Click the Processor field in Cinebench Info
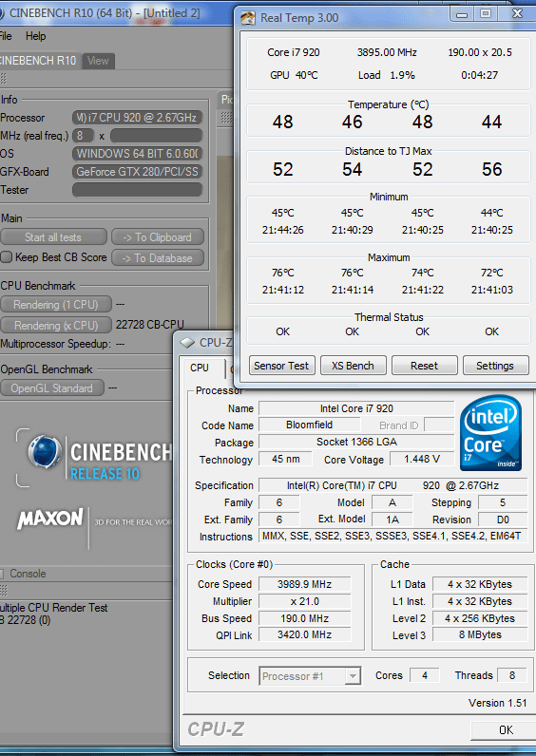 click(137, 118)
